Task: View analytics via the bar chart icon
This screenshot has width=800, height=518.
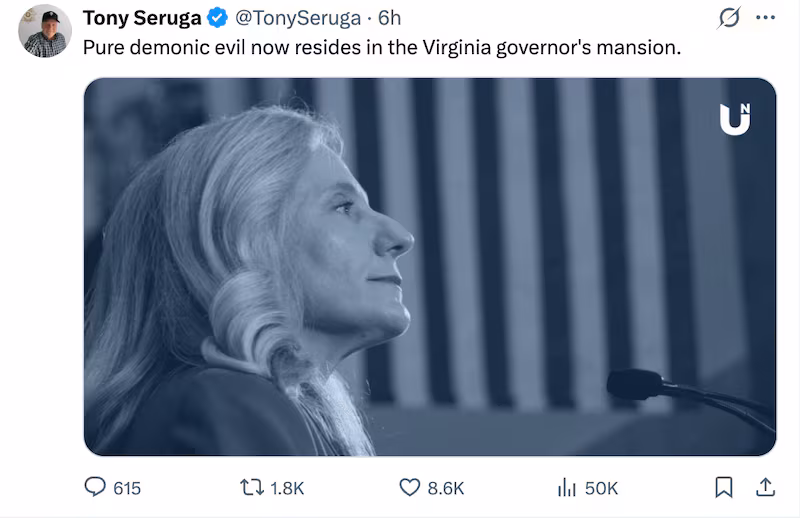Action: tap(567, 487)
